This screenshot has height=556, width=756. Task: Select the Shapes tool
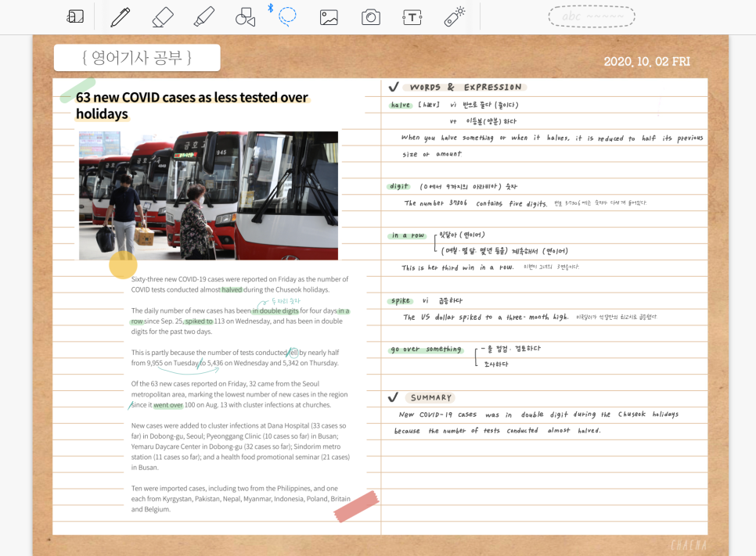(x=245, y=17)
